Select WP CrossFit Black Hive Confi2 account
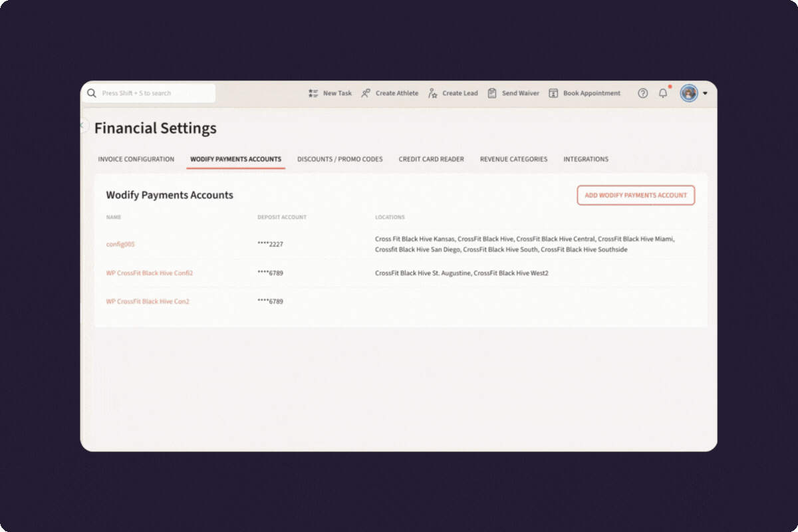Image resolution: width=798 pixels, height=532 pixels. [x=149, y=273]
